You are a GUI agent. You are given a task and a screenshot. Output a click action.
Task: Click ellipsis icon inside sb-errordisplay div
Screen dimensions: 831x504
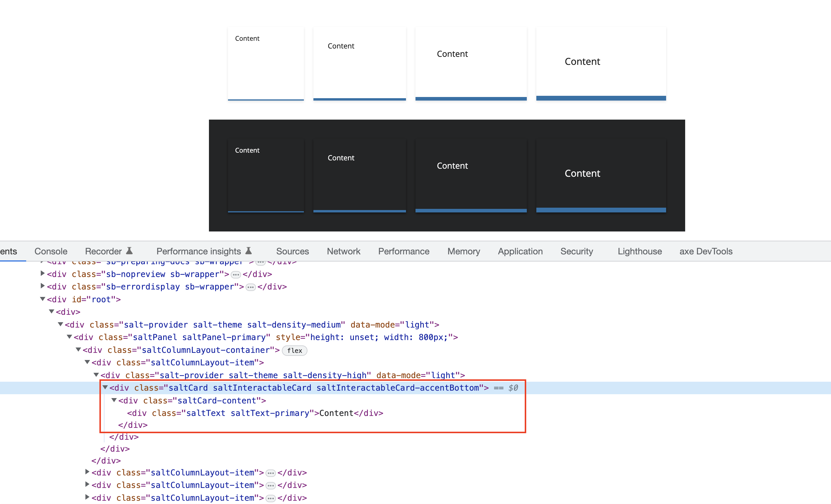tap(250, 287)
